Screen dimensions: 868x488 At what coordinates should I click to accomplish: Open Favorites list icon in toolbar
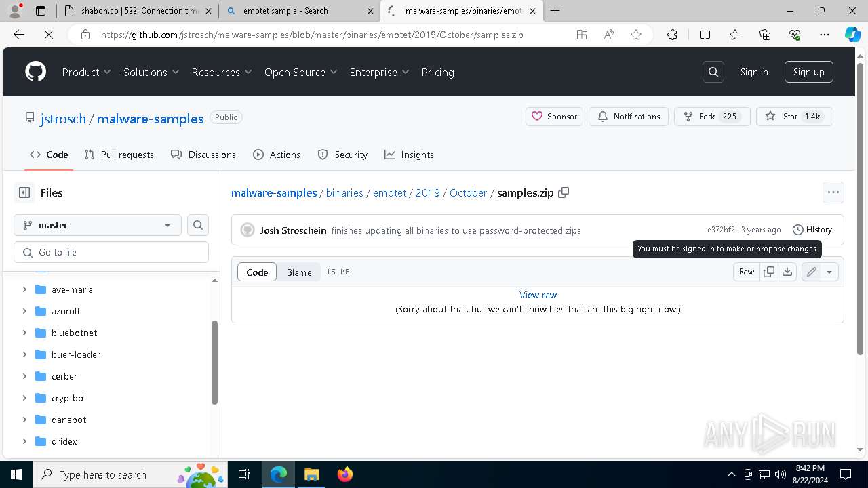point(735,35)
